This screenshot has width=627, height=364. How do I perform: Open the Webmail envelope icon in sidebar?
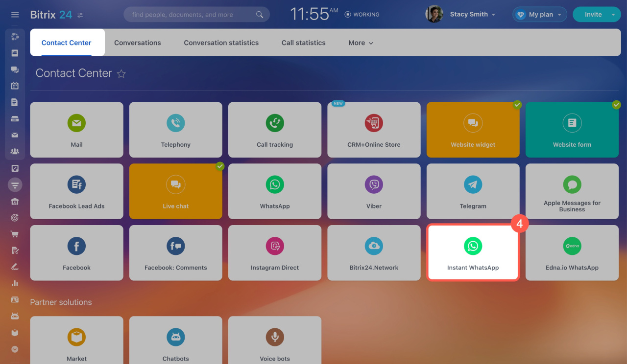(x=15, y=135)
